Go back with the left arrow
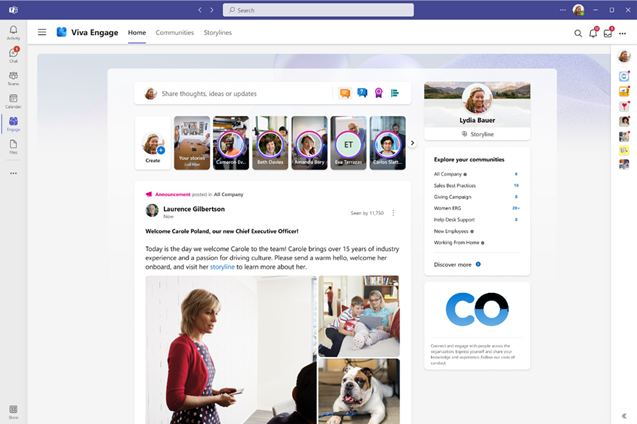 [200, 10]
